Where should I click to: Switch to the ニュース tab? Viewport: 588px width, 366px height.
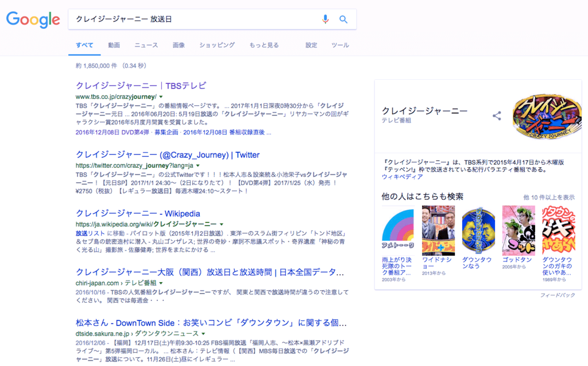click(x=146, y=45)
